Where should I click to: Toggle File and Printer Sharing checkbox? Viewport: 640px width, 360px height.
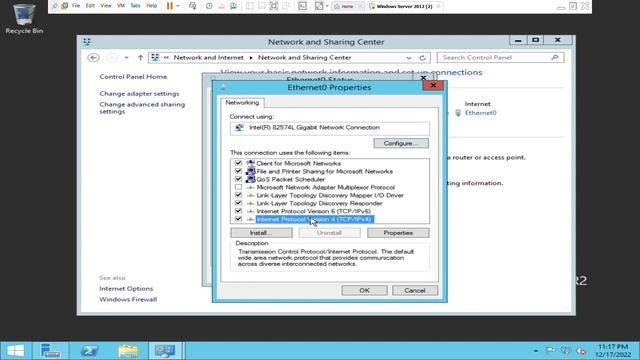pyautogui.click(x=238, y=171)
